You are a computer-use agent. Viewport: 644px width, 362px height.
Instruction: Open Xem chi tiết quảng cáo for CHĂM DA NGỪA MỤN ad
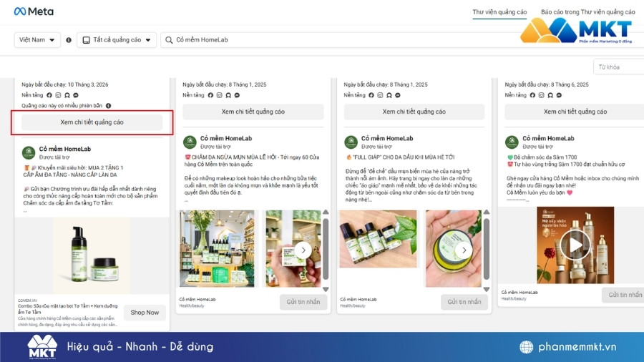[253, 112]
